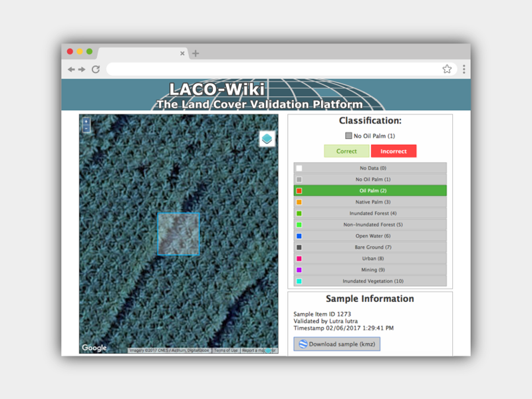The width and height of the screenshot is (532, 399).
Task: Open the map layer switcher icon
Action: click(267, 139)
